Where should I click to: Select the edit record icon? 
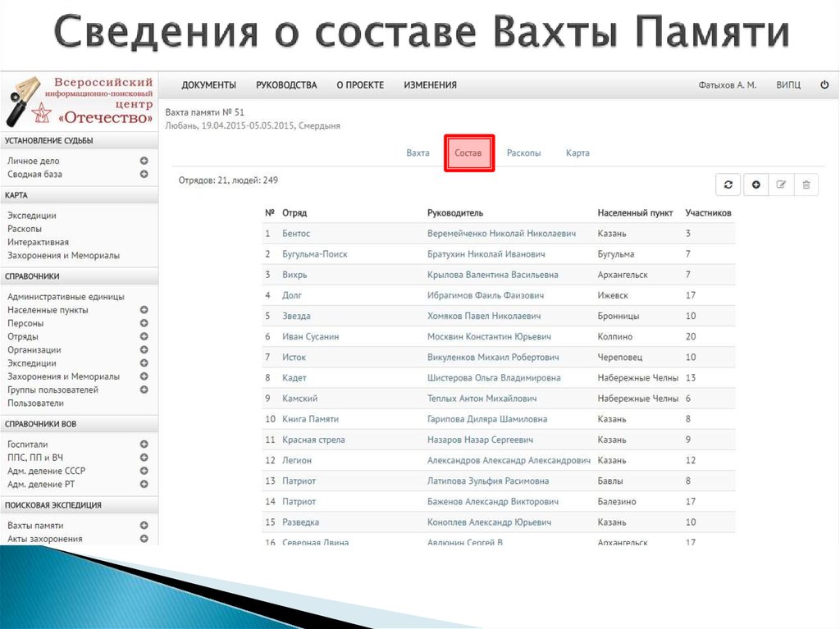click(780, 185)
